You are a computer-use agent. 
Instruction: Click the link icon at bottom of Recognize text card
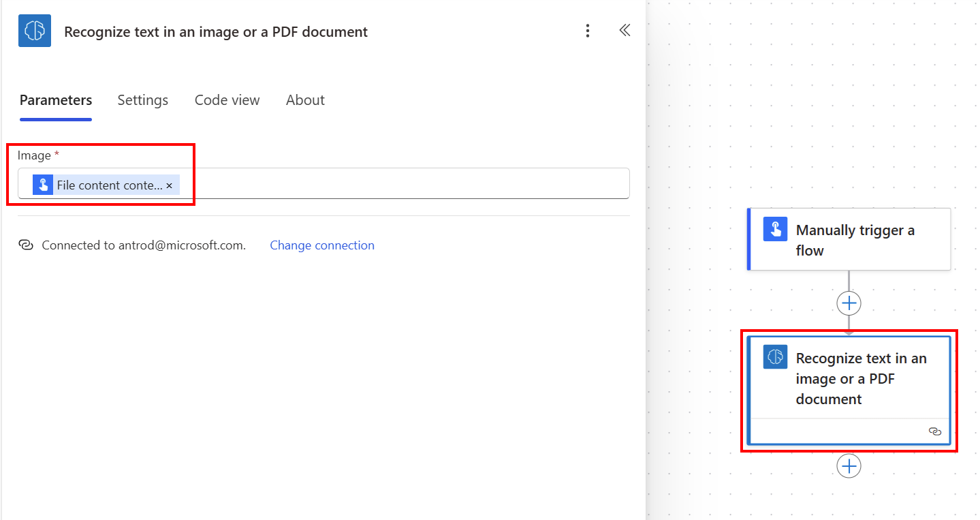point(935,432)
